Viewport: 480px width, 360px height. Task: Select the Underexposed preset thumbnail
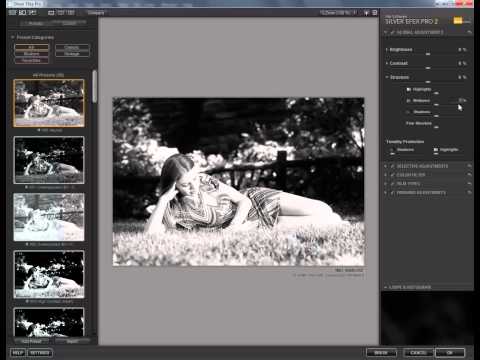coord(49,160)
